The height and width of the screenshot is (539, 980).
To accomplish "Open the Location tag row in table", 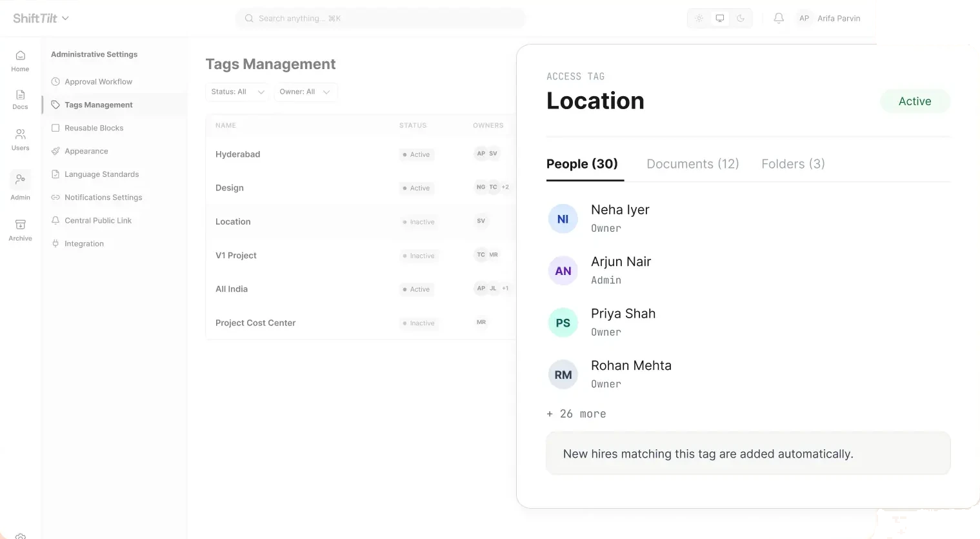I will (x=361, y=221).
